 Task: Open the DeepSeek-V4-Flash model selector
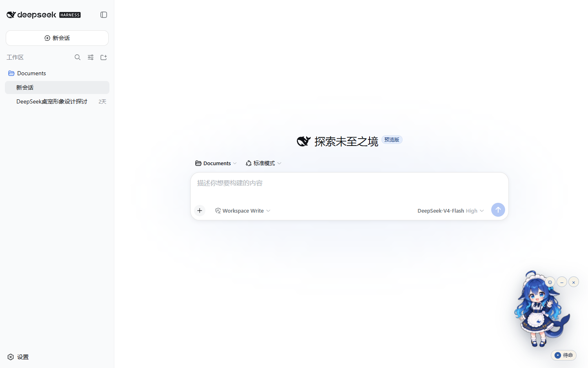pyautogui.click(x=450, y=211)
